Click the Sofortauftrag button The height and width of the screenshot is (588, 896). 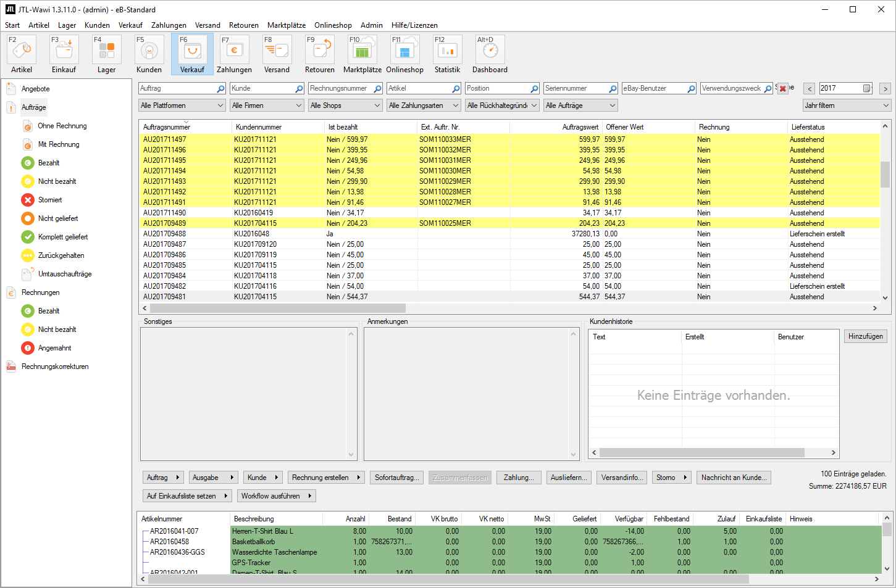396,478
